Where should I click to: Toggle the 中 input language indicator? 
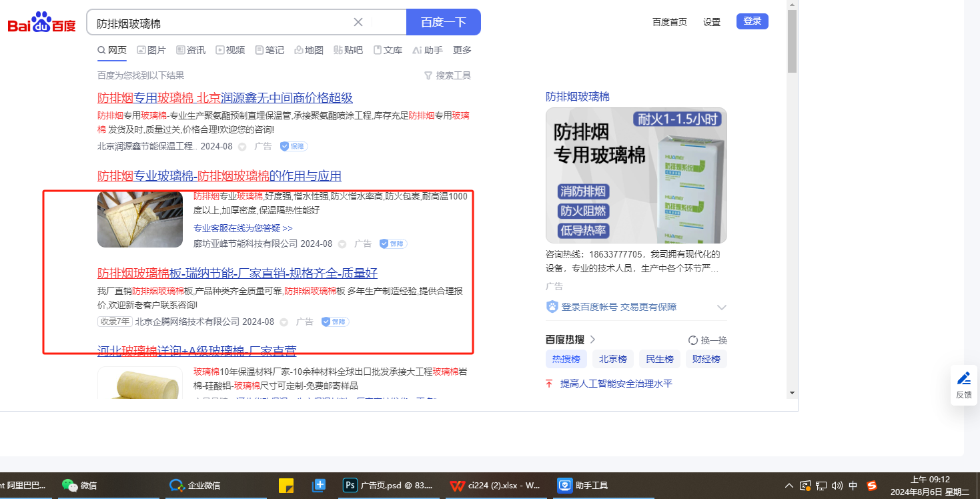853,486
